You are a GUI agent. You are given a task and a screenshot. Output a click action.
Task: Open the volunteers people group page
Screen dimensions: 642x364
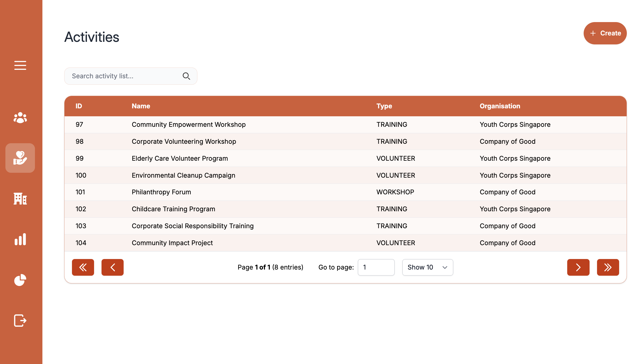(20, 118)
